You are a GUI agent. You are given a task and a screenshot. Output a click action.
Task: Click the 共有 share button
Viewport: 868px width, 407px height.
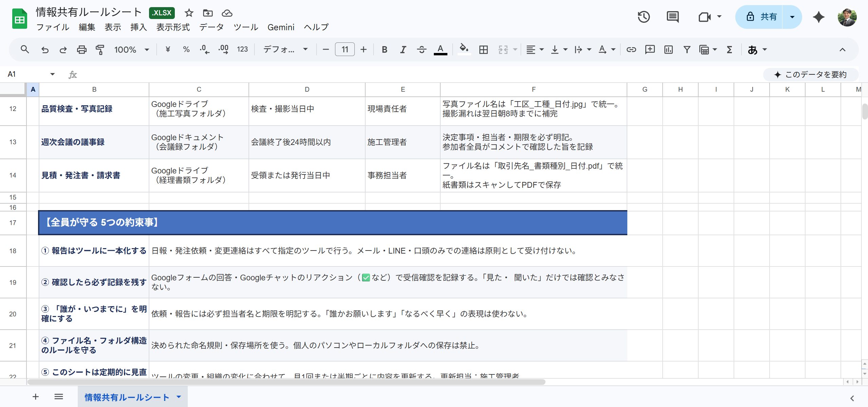coord(760,17)
